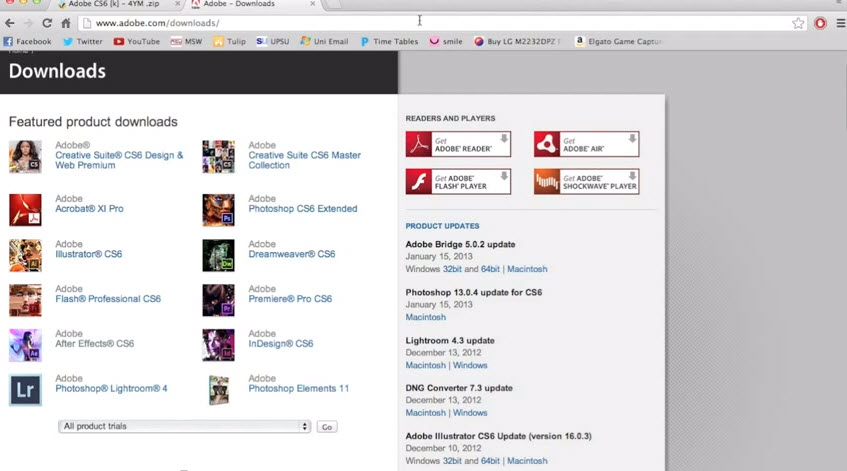Click the Master Collection product thumbnail
The width and height of the screenshot is (847, 471).
click(219, 157)
